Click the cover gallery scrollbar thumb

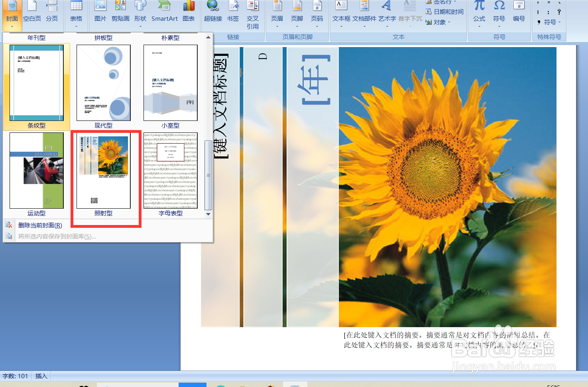click(208, 175)
